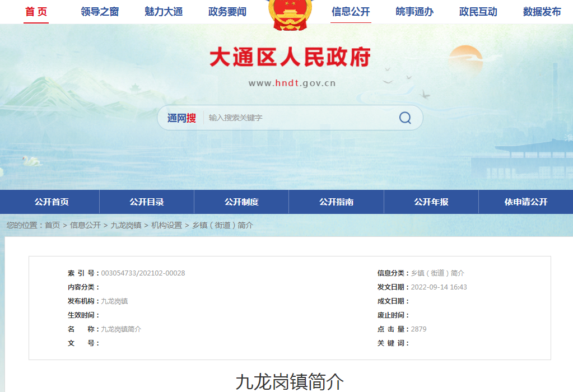This screenshot has width=573, height=392.
Task: Open the 政民互动 menu
Action: (478, 12)
